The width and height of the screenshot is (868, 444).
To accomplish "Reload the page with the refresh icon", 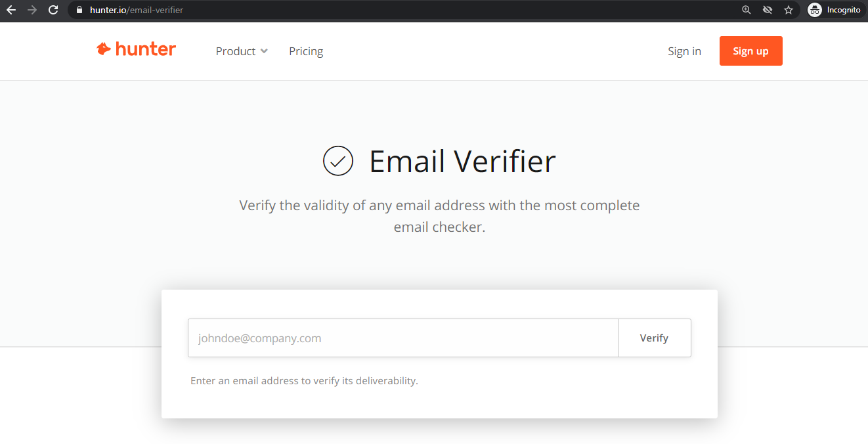I will (54, 10).
